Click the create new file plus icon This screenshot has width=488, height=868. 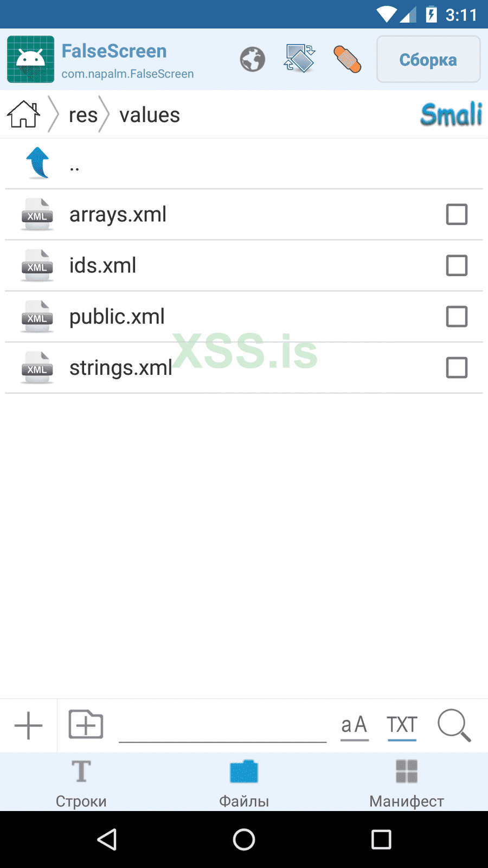coord(28,725)
